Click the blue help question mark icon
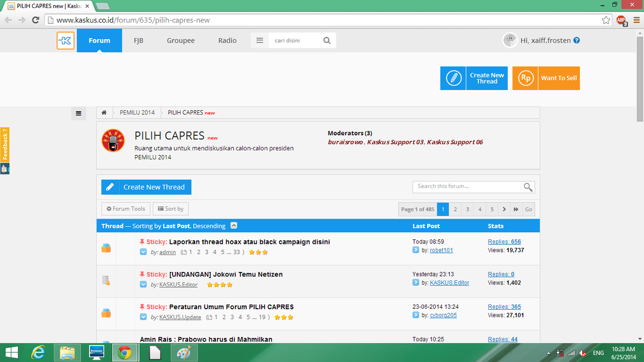644x362 pixels. 577,40
